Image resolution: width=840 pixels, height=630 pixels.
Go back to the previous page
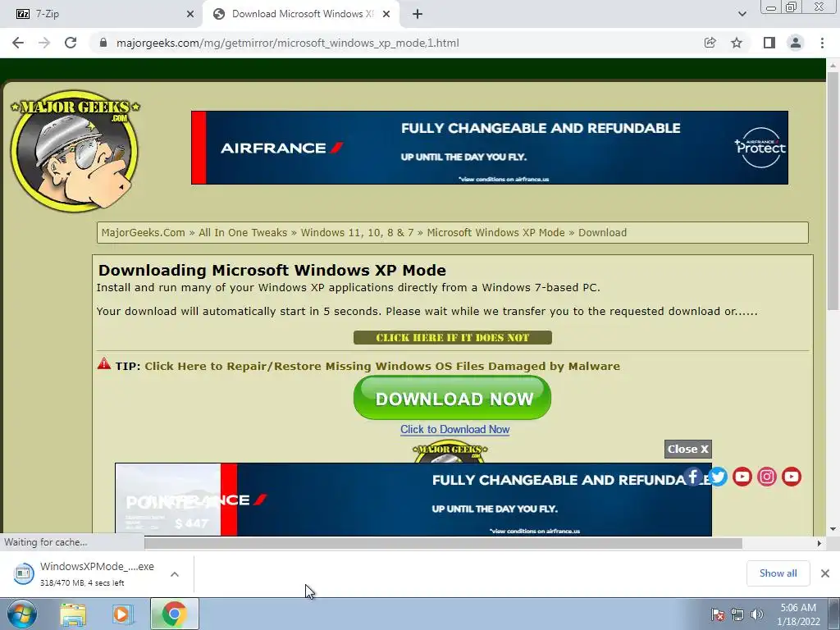pyautogui.click(x=18, y=43)
